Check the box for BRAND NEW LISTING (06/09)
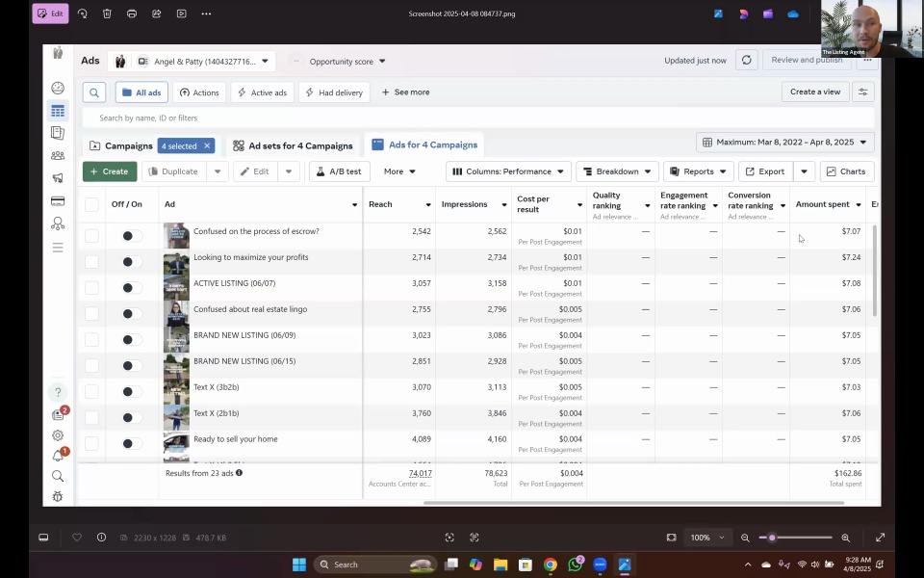 coord(91,340)
